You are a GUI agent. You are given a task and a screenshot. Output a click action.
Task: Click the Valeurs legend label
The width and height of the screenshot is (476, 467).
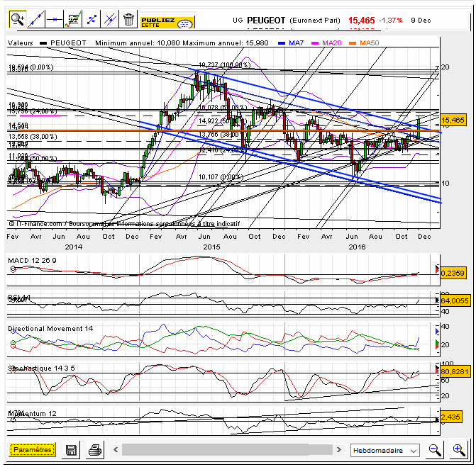tap(21, 43)
